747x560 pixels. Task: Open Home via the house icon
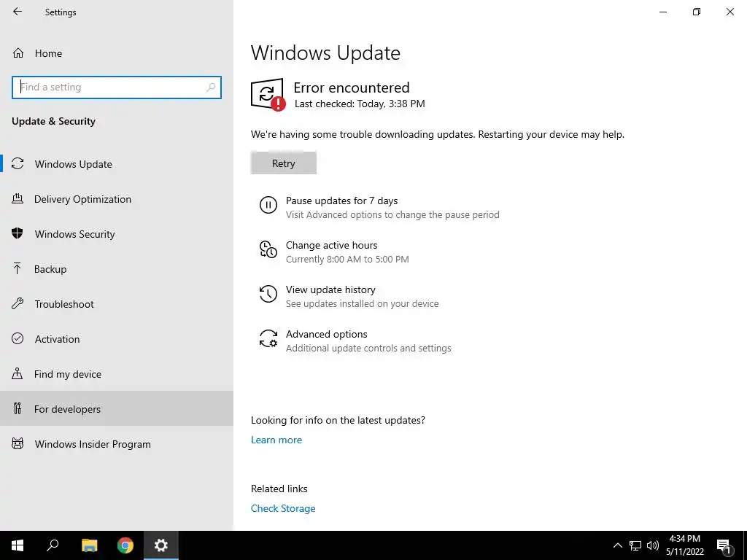(18, 52)
